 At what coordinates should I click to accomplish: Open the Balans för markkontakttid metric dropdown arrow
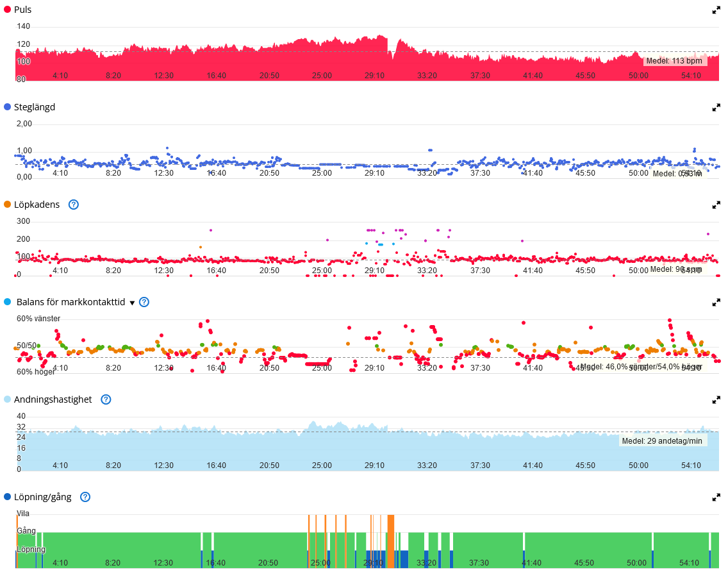coord(132,303)
